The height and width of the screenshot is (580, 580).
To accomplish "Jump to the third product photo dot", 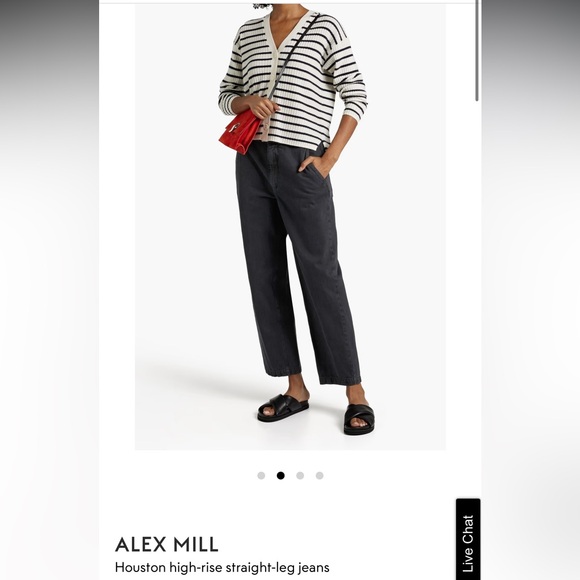I will (300, 475).
